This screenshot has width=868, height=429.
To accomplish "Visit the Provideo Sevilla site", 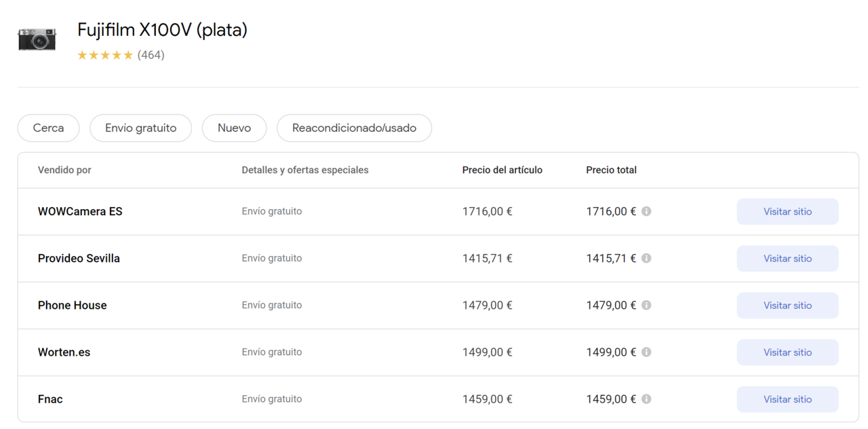I will 788,258.
